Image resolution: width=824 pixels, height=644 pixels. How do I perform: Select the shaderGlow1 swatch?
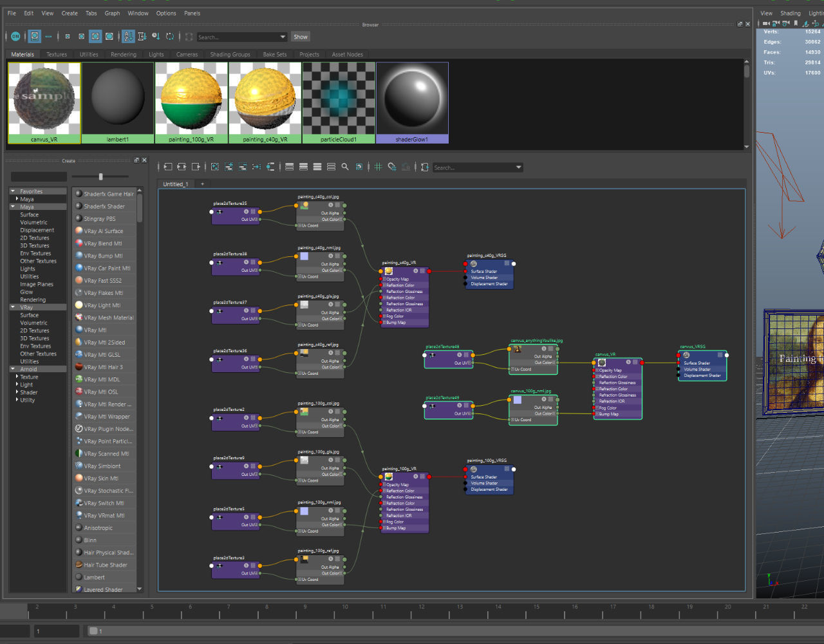[x=412, y=102]
